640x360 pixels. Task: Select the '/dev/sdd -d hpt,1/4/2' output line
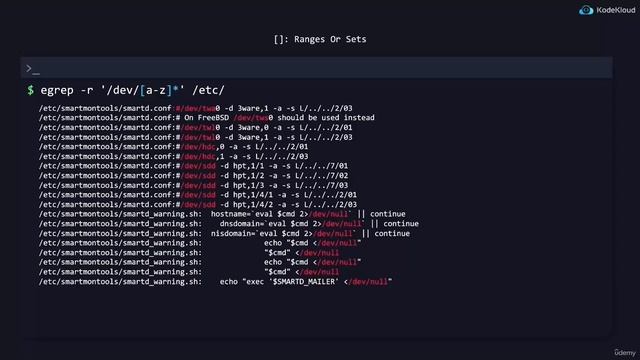click(198, 204)
